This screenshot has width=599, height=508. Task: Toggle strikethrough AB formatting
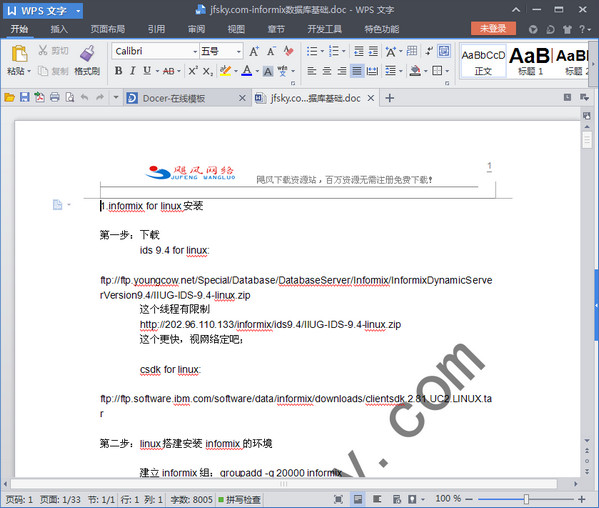tap(168, 71)
